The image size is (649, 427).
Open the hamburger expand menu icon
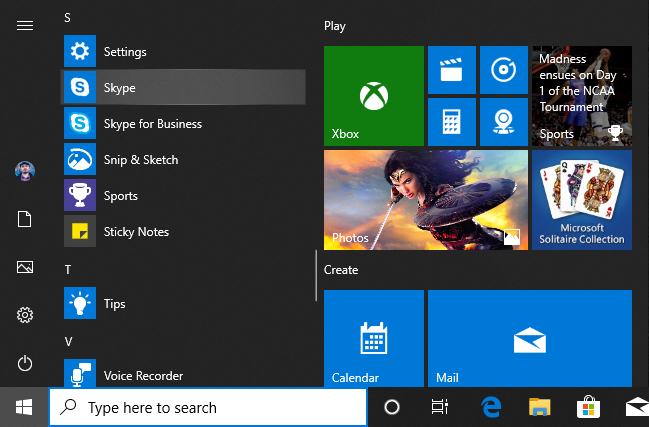point(25,26)
